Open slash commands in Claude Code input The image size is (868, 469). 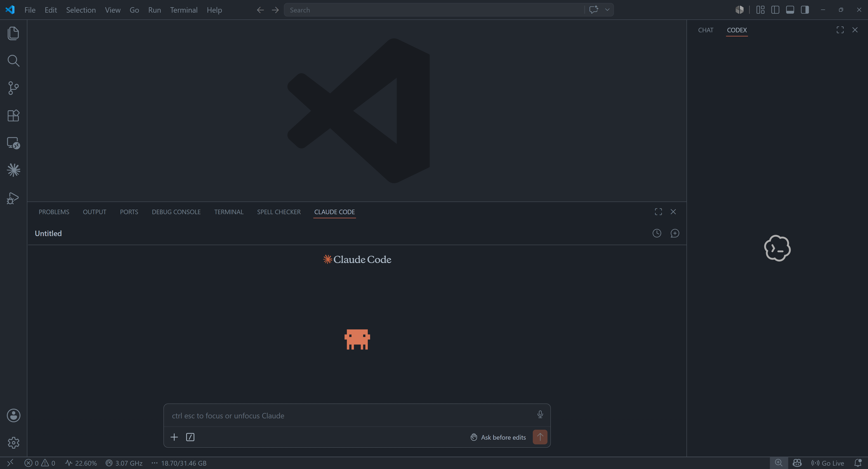click(190, 437)
